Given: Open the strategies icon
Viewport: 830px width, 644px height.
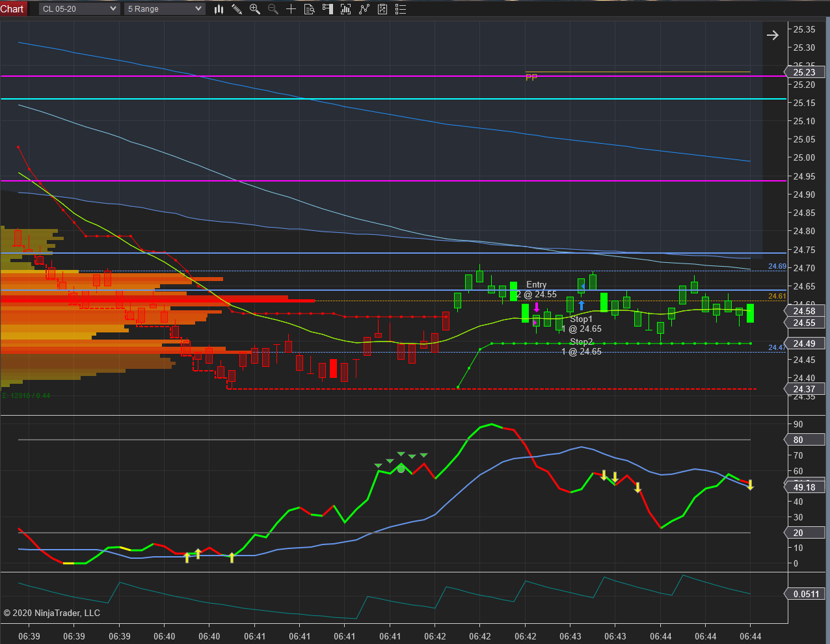Looking at the screenshot, I should pos(382,9).
